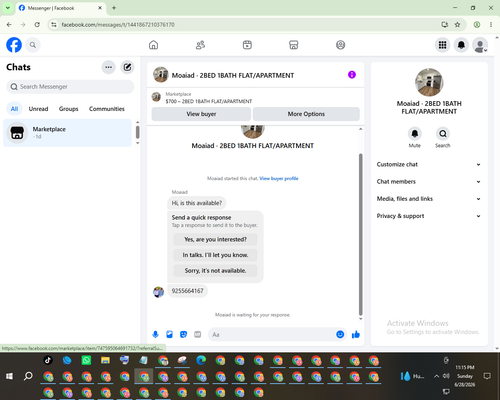Click the Facebook logo
The height and width of the screenshot is (400, 500).
[x=14, y=45]
